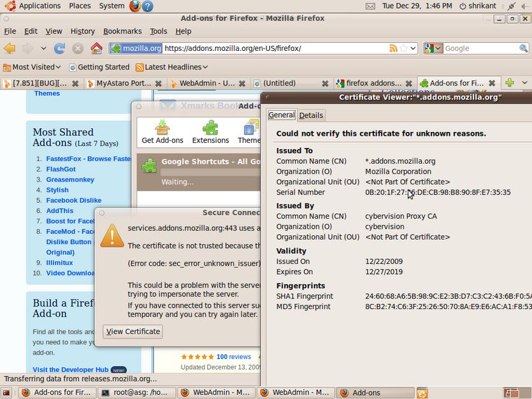Reload the current page
532x399 pixels.
click(x=59, y=48)
